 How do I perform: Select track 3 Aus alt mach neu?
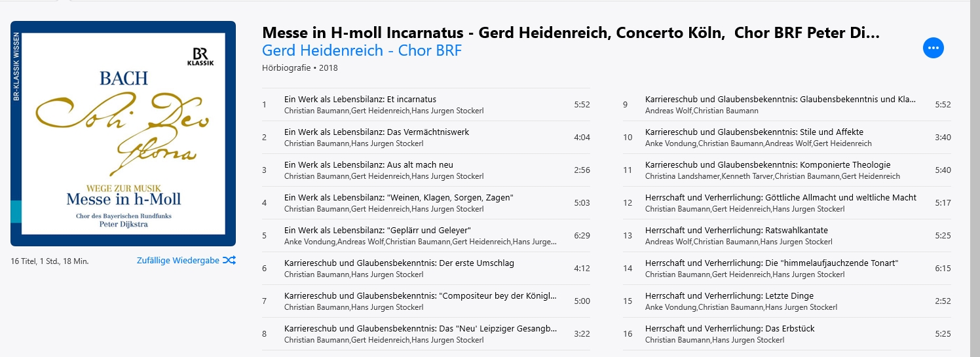click(x=426, y=170)
